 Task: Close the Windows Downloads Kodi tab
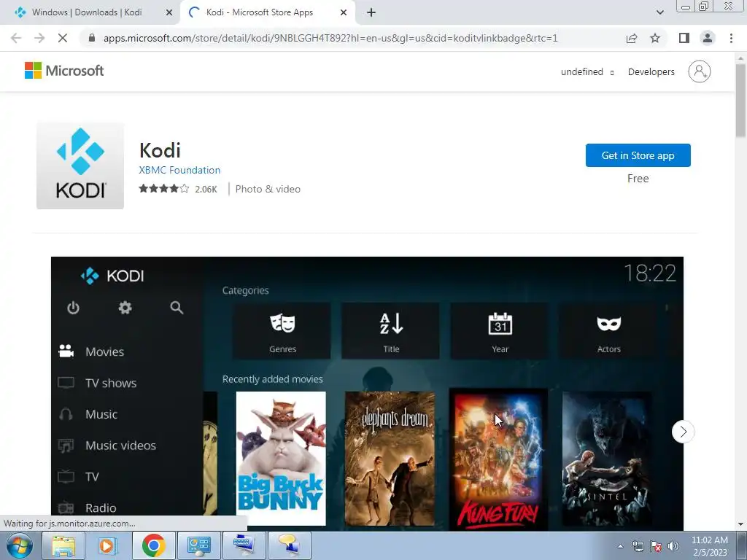pos(169,13)
